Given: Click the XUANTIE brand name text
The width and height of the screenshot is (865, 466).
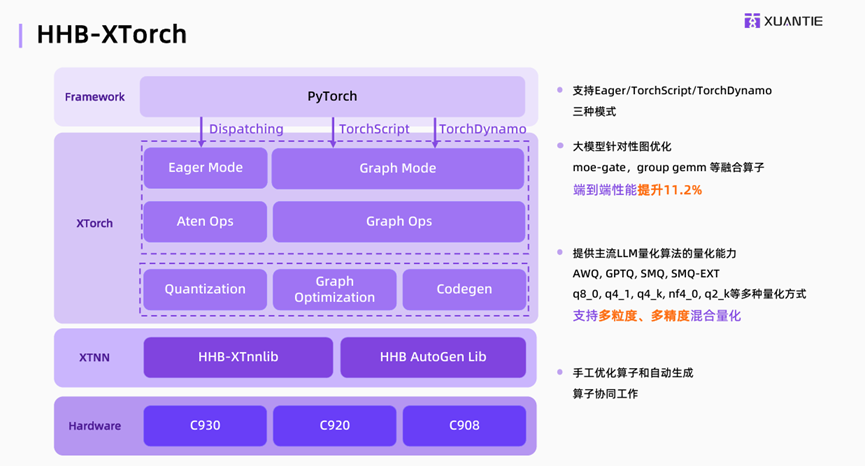Looking at the screenshot, I should click(x=793, y=22).
